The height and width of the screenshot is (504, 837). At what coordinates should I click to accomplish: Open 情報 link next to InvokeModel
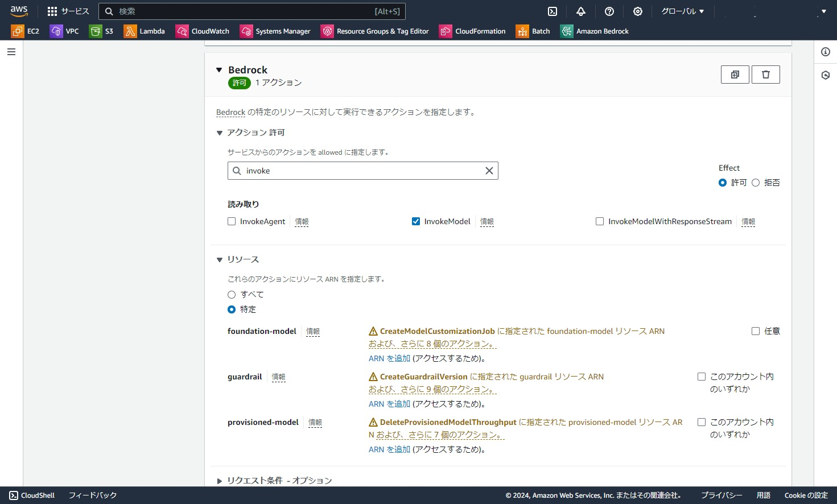[x=487, y=222]
